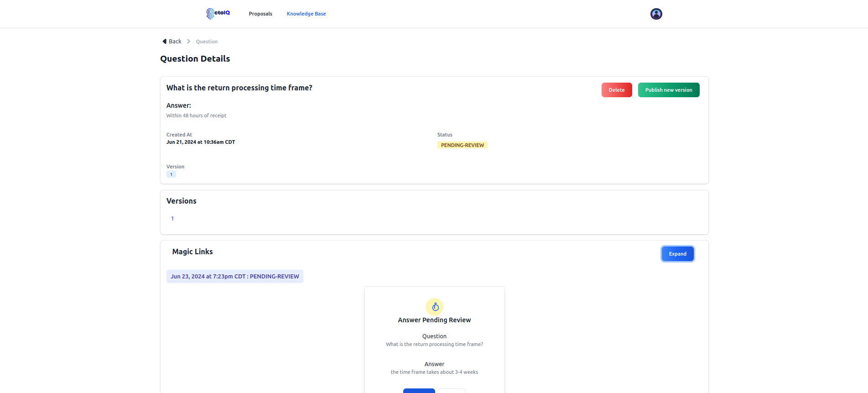Click the PENDING-REVIEW status badge
The height and width of the screenshot is (393, 868).
point(462,145)
